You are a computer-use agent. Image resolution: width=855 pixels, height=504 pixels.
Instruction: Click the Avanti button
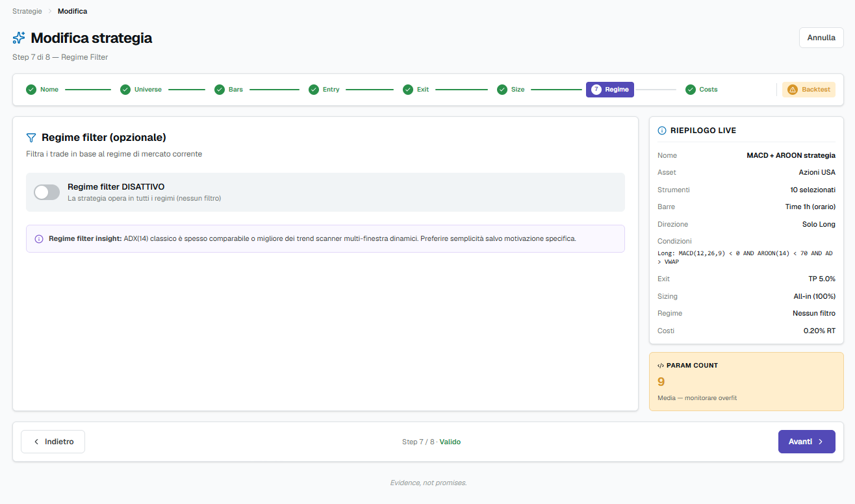coord(806,442)
